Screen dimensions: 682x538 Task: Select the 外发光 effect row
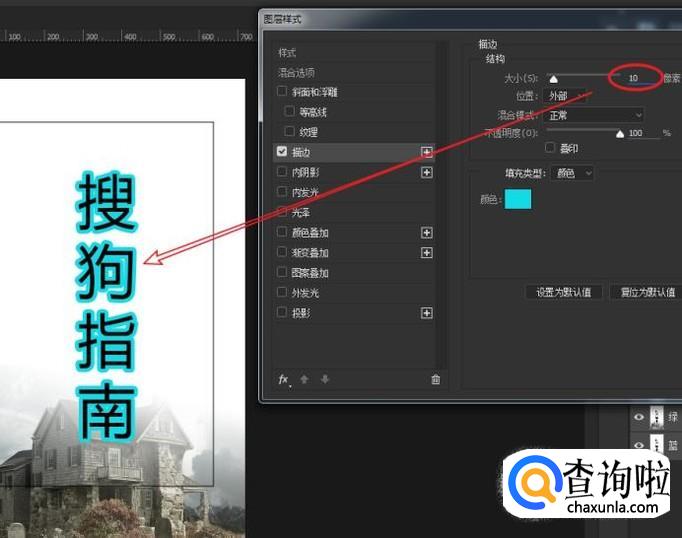[x=354, y=293]
